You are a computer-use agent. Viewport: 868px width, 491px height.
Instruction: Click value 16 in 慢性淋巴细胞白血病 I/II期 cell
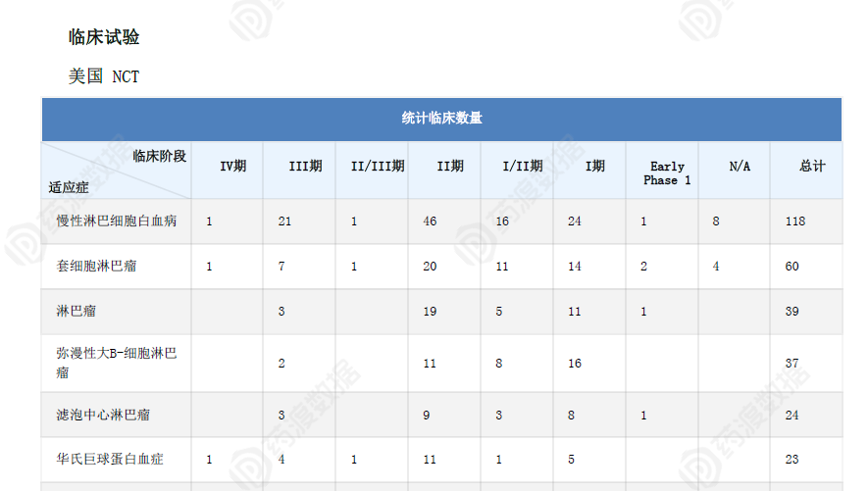pos(502,221)
